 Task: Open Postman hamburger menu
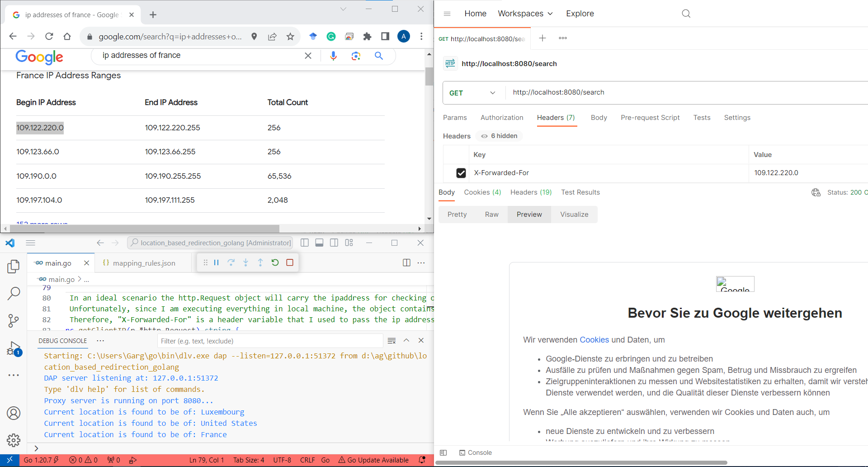[x=447, y=14]
